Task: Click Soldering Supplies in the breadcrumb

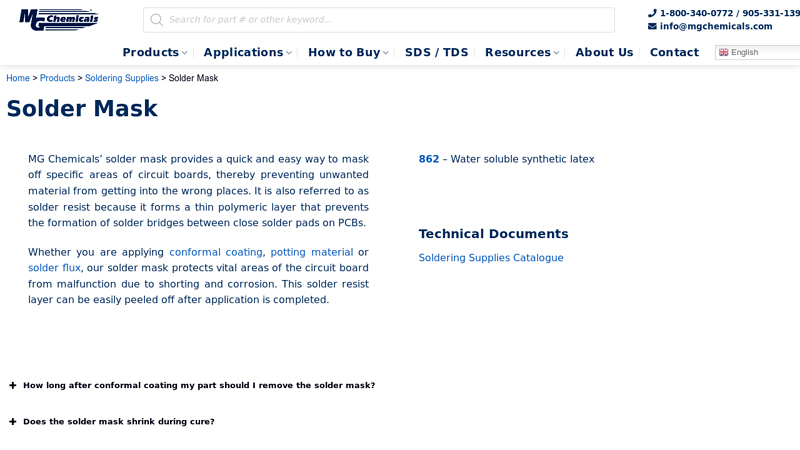Action: [121, 78]
